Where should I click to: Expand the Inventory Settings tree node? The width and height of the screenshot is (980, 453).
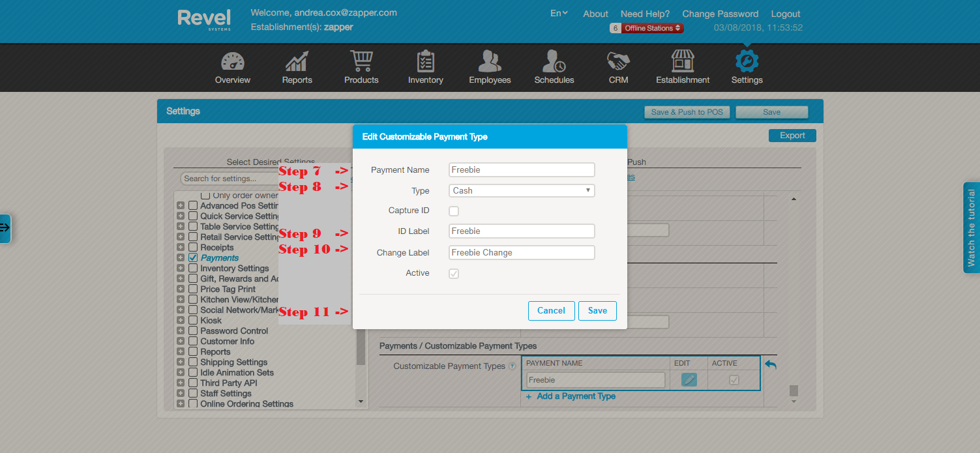(x=181, y=269)
